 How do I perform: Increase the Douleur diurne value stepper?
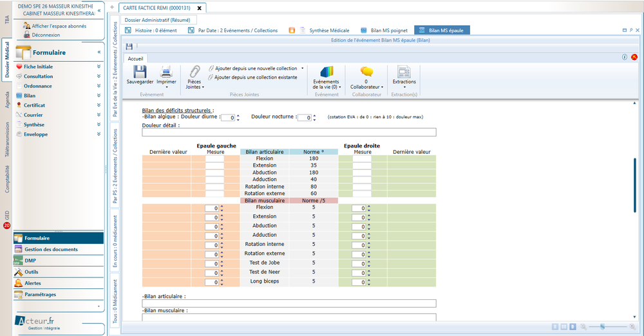pyautogui.click(x=238, y=115)
